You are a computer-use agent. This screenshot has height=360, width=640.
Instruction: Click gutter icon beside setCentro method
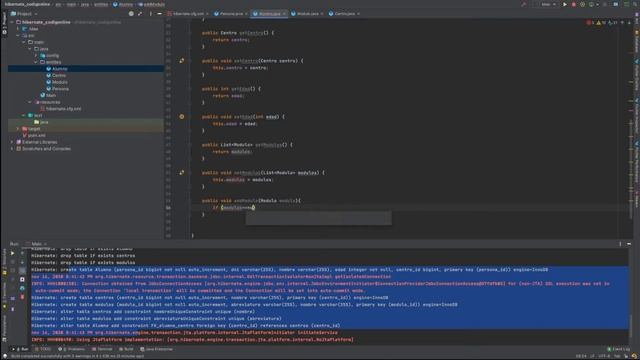click(x=182, y=61)
